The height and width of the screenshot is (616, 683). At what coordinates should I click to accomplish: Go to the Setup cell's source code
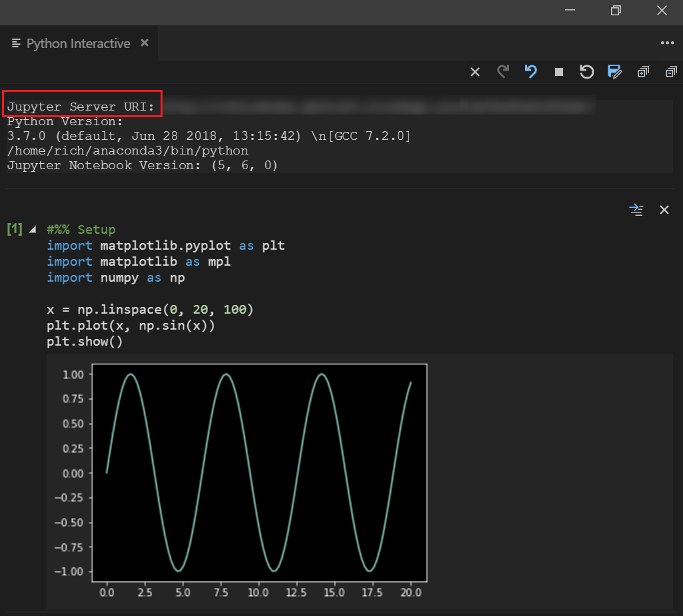(x=636, y=210)
